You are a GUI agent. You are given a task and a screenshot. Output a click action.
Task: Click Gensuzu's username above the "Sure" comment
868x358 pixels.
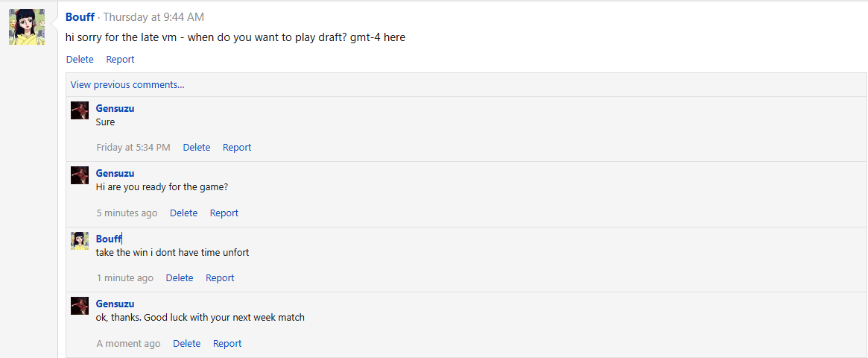point(115,108)
